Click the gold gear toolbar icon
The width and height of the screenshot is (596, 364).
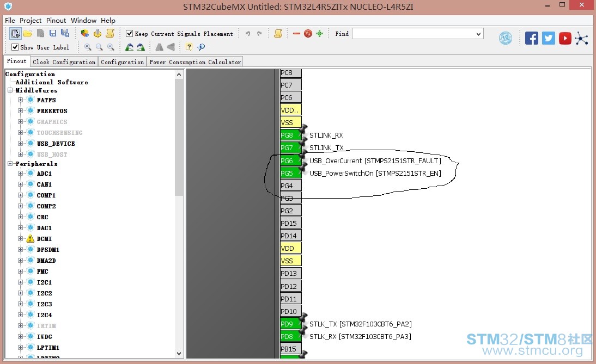pyautogui.click(x=98, y=33)
